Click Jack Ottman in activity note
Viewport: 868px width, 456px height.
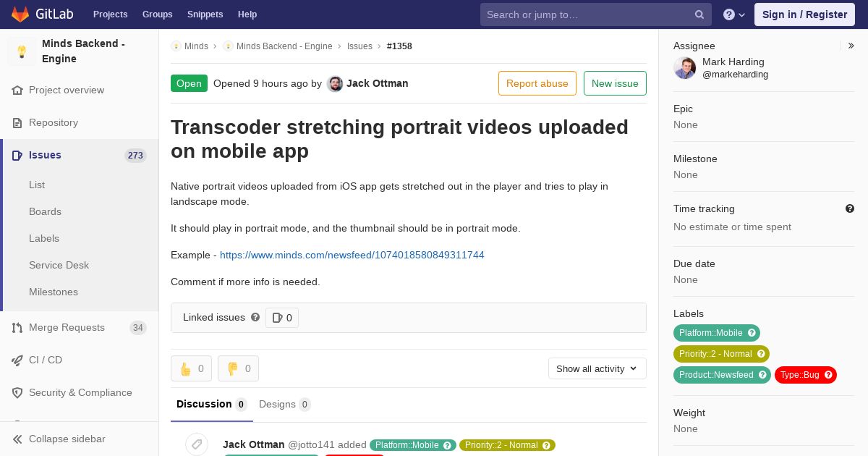pyautogui.click(x=254, y=444)
